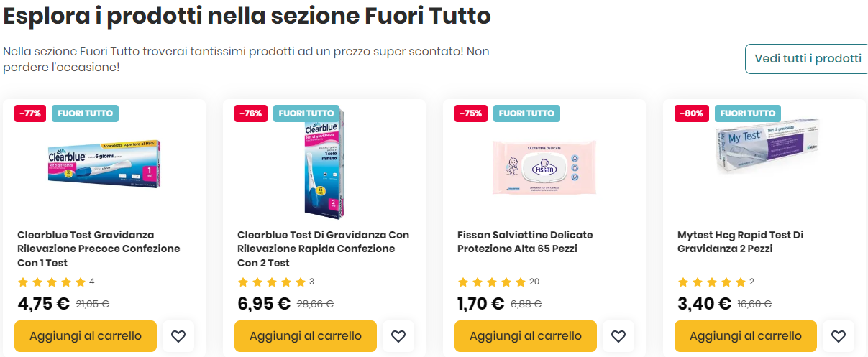The height and width of the screenshot is (357, 868).
Task: Open Fissan Salviettine Delicate product title link
Action: pyautogui.click(x=525, y=242)
